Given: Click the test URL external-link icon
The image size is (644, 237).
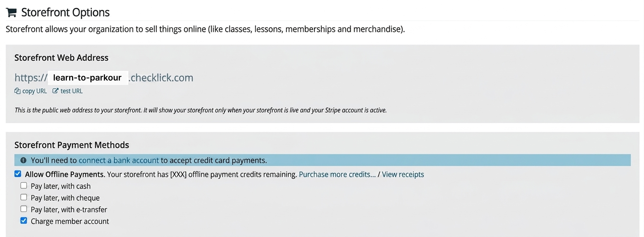Looking at the screenshot, I should (55, 91).
